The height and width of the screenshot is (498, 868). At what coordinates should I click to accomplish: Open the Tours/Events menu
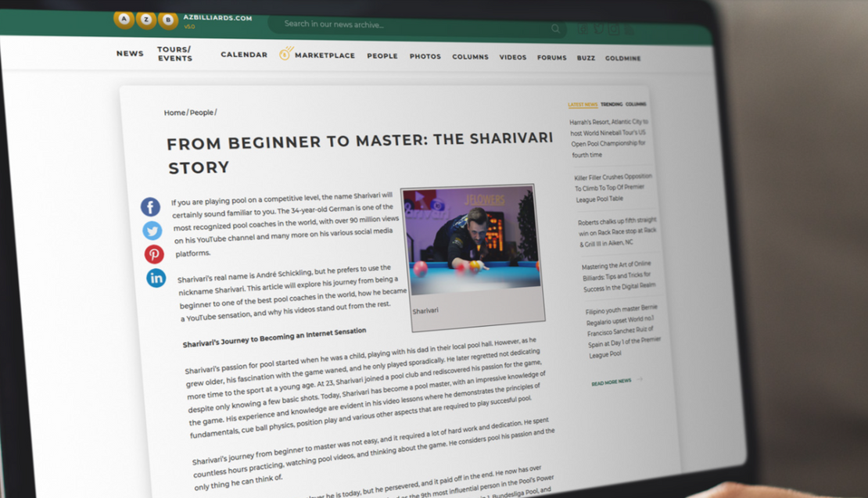[174, 54]
